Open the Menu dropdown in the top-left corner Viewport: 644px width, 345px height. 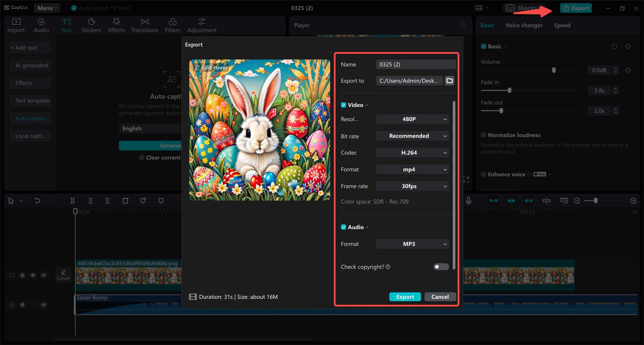click(47, 8)
